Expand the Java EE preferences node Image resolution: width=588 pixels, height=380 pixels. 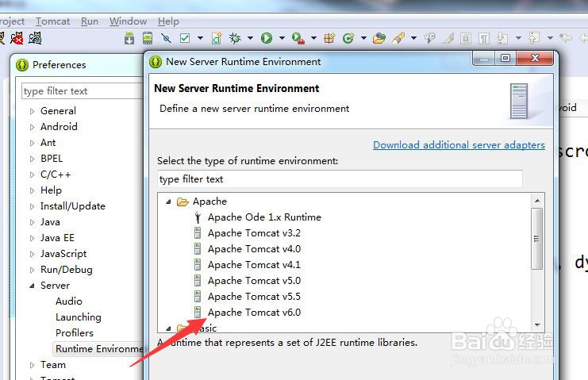pos(33,238)
